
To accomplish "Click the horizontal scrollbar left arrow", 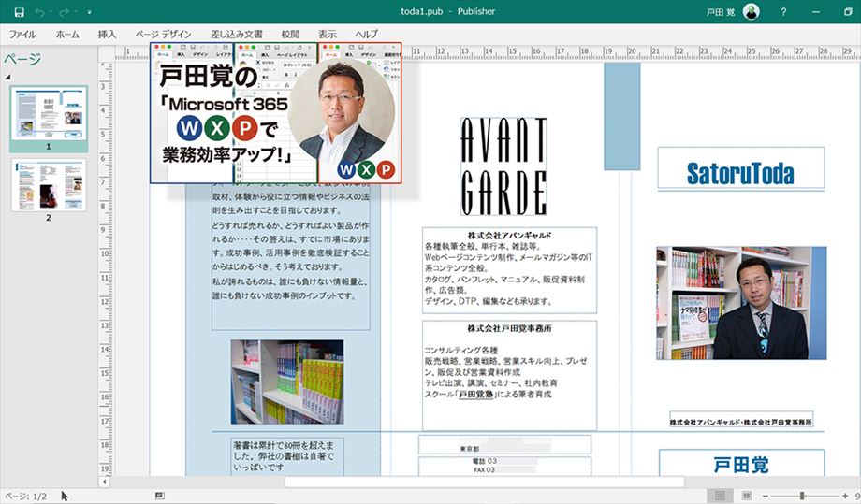I will click(104, 482).
